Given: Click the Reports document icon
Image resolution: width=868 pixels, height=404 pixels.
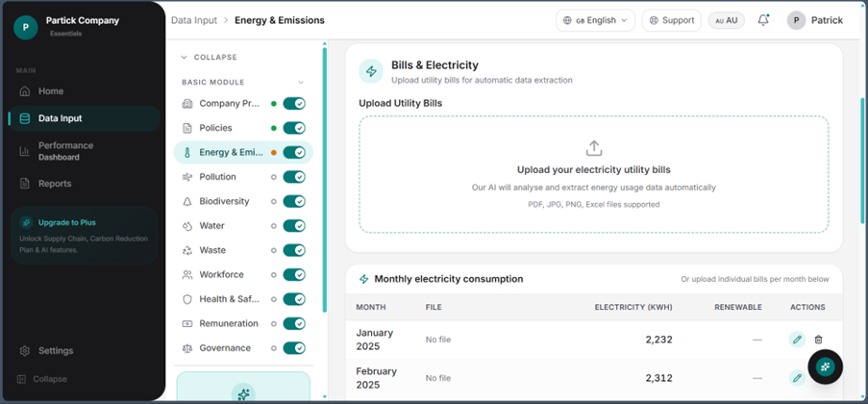Looking at the screenshot, I should point(24,184).
